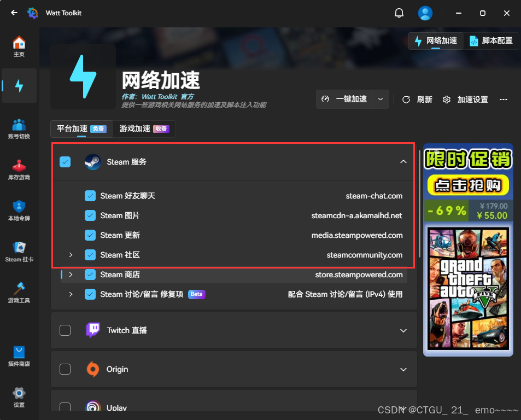This screenshot has width=521, height=420.
Task: Open 库存游戏 in the sidebar
Action: 19,170
